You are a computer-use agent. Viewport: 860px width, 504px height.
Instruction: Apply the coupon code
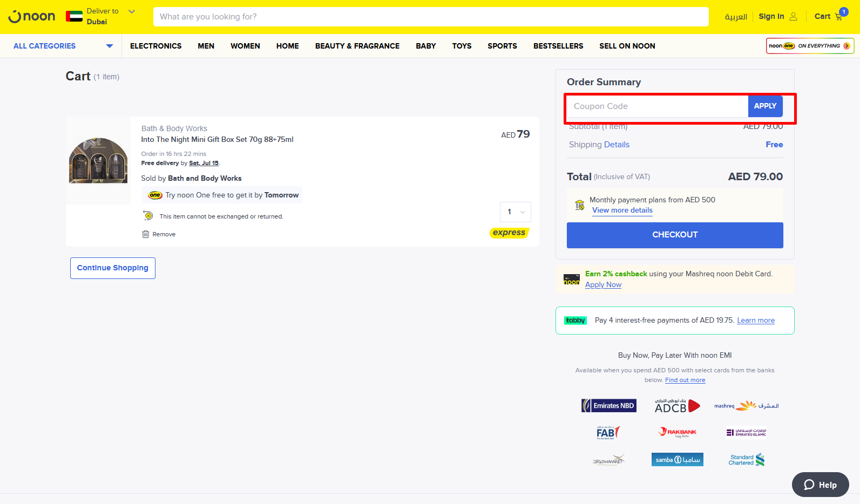coord(764,106)
